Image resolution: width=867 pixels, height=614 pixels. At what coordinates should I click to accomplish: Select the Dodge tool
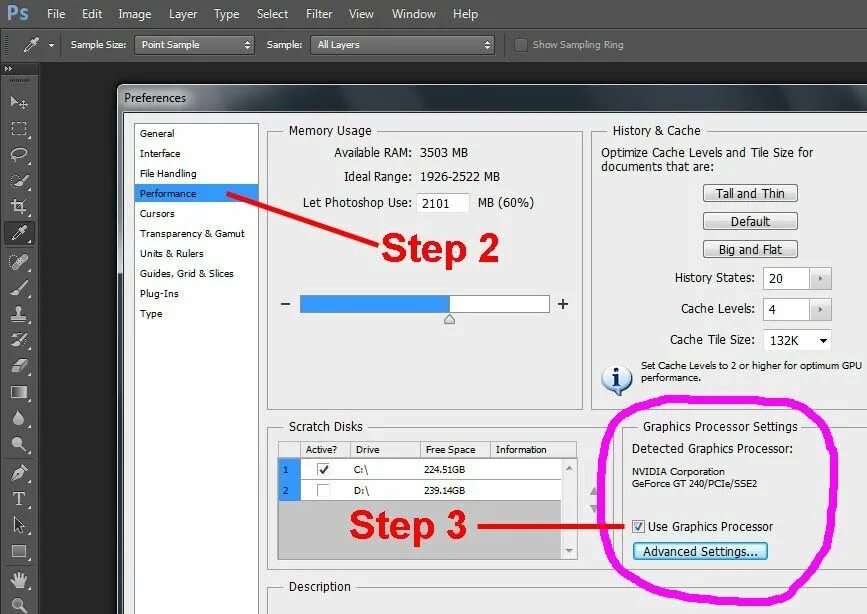pos(19,444)
